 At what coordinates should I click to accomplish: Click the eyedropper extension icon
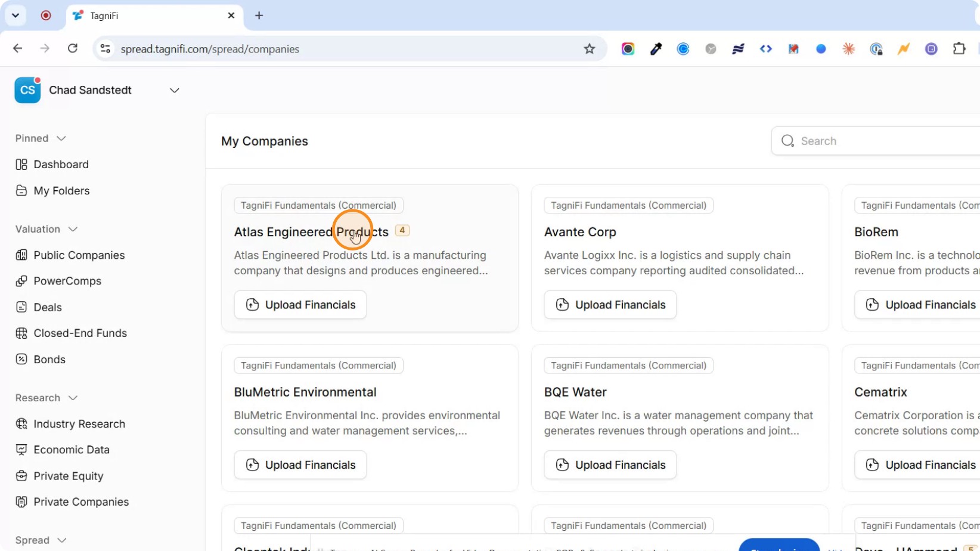656,49
